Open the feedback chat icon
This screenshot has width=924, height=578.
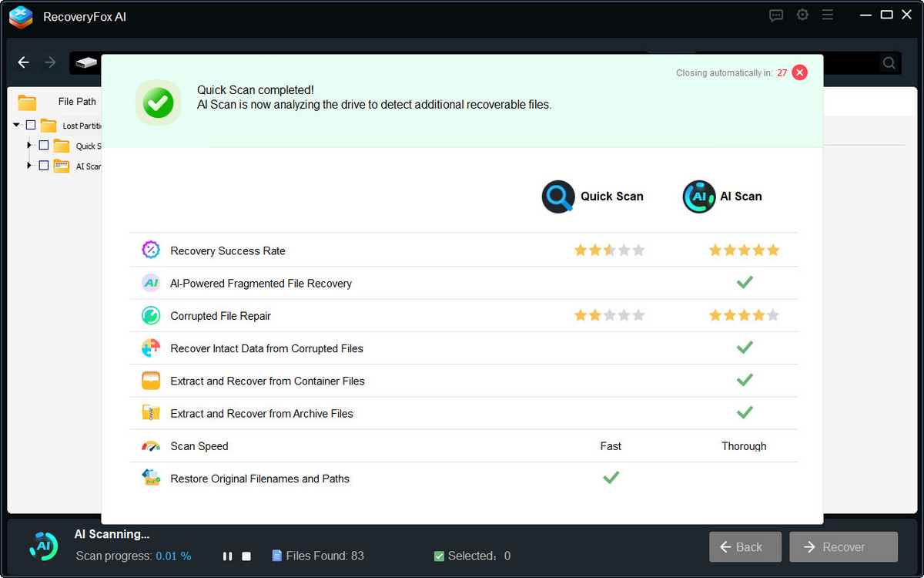(x=776, y=15)
